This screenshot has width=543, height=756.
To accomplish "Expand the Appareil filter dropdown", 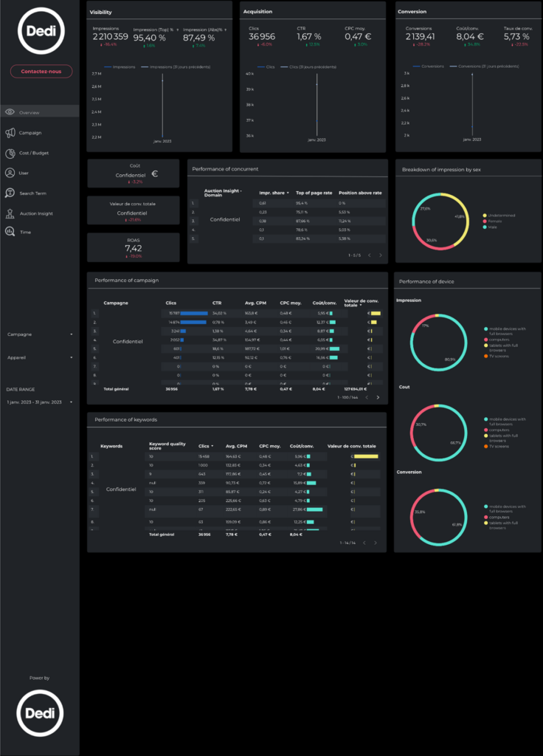I will coord(40,357).
